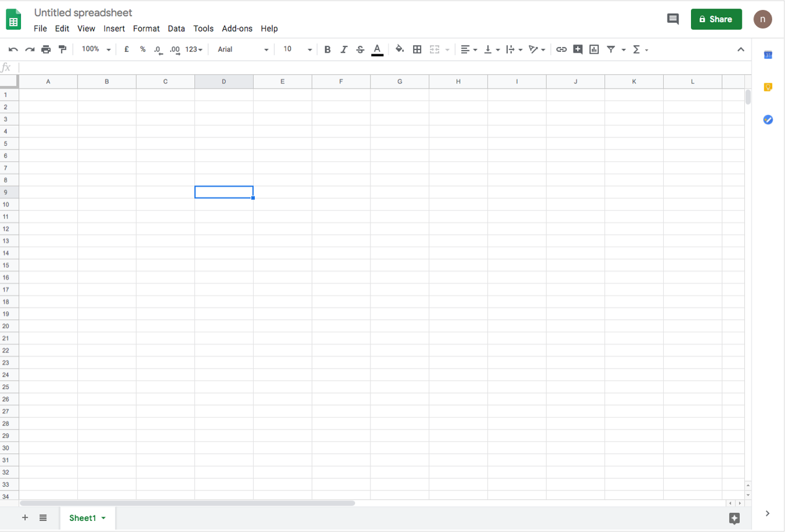Open the Keep notes sidebar icon
Screen dimensions: 785x532
768,87
